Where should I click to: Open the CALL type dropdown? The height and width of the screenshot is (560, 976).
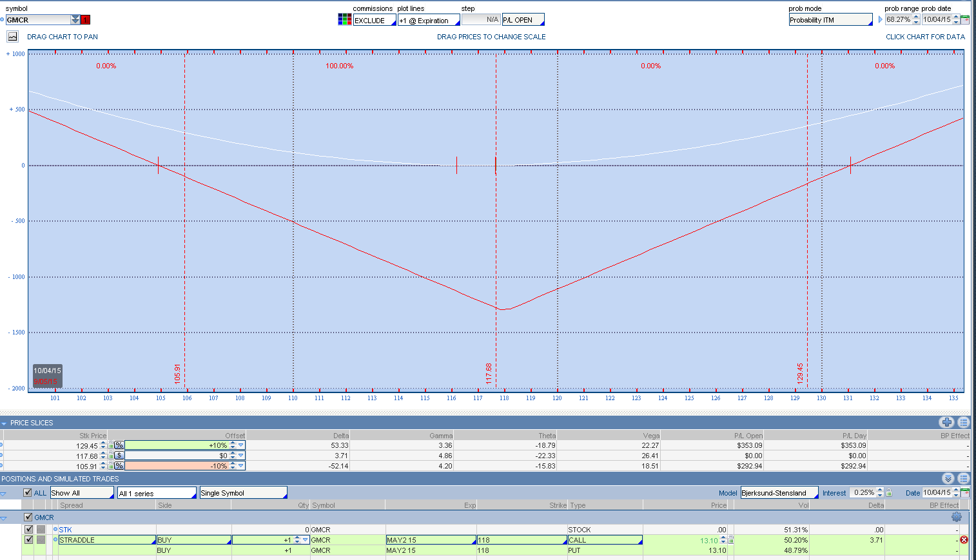605,540
